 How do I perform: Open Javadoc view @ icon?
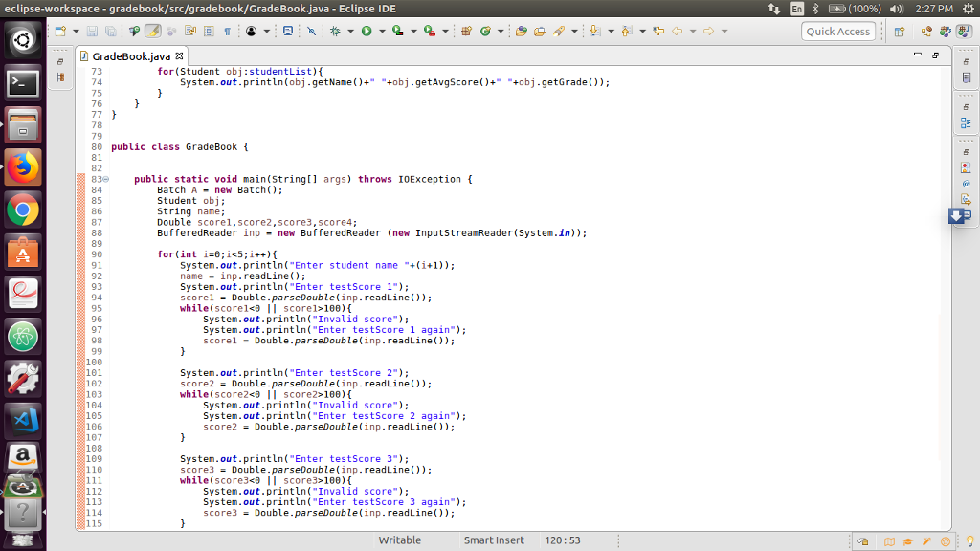click(967, 184)
